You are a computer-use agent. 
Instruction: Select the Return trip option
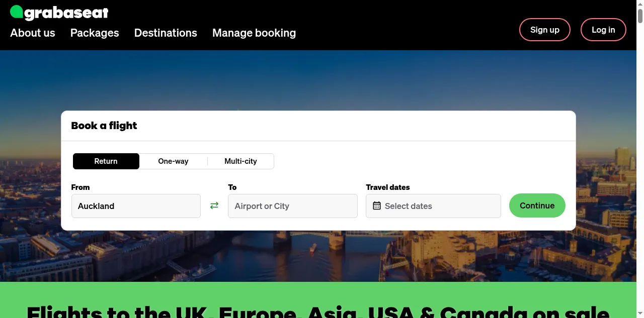[x=106, y=161]
